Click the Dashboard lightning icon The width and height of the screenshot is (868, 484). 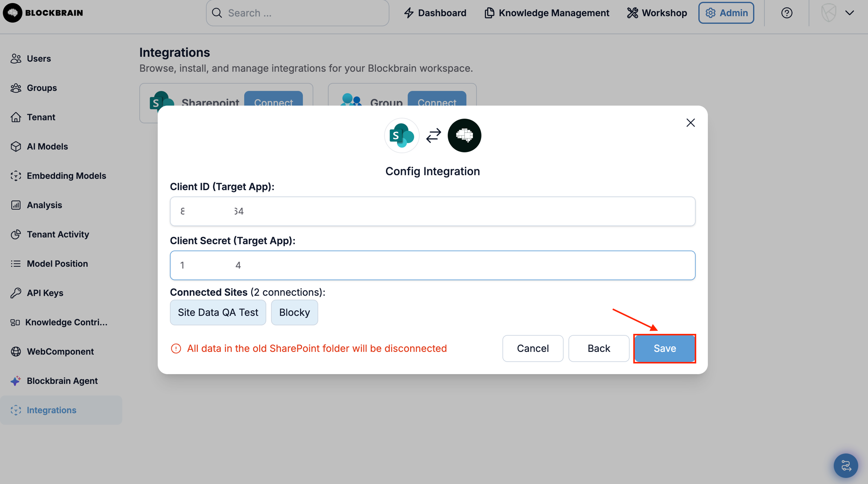409,13
